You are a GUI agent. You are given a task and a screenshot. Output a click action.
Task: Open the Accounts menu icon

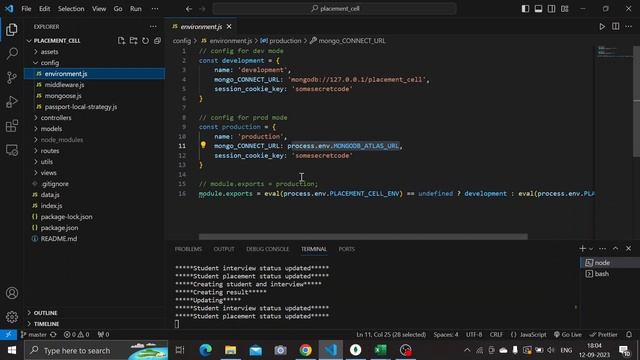12,293
